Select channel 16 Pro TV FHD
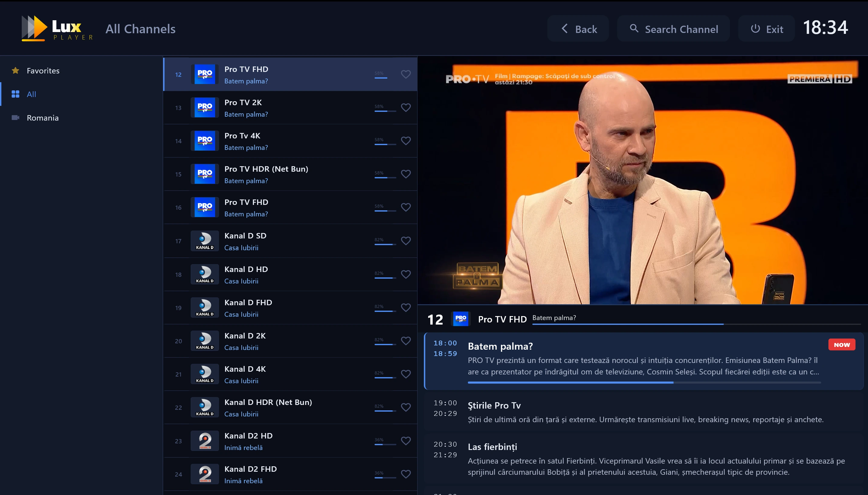The height and width of the screenshot is (495, 868). [x=290, y=207]
